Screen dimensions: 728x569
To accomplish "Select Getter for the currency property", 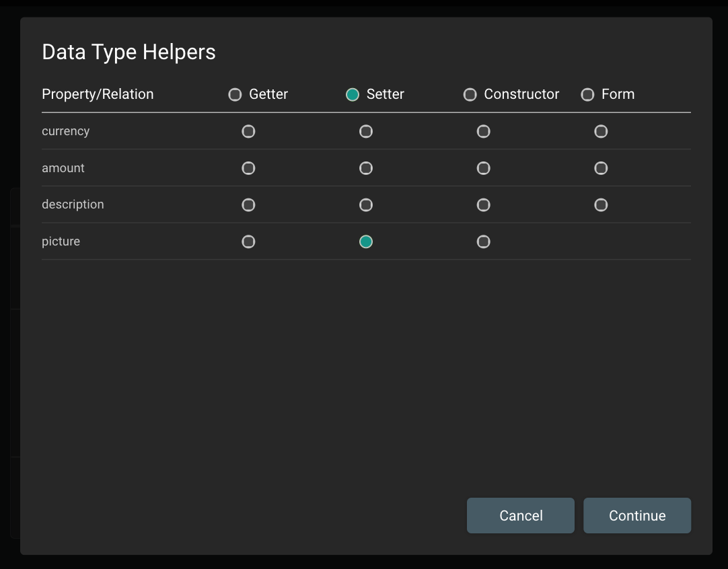I will pyautogui.click(x=248, y=131).
